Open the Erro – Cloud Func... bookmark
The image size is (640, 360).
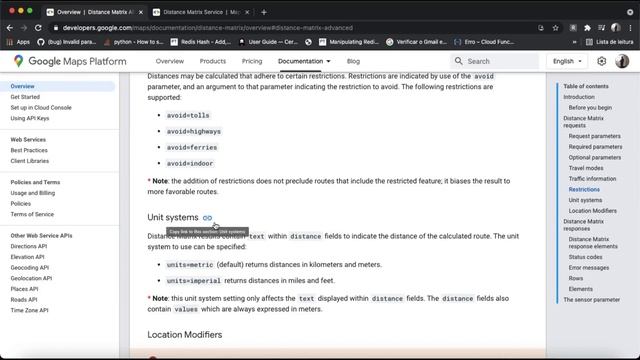point(484,42)
